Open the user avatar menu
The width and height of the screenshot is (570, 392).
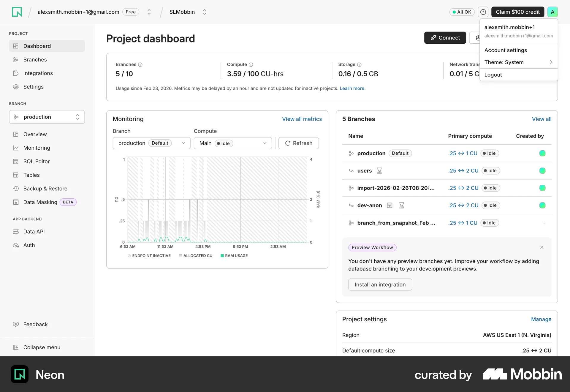[552, 12]
